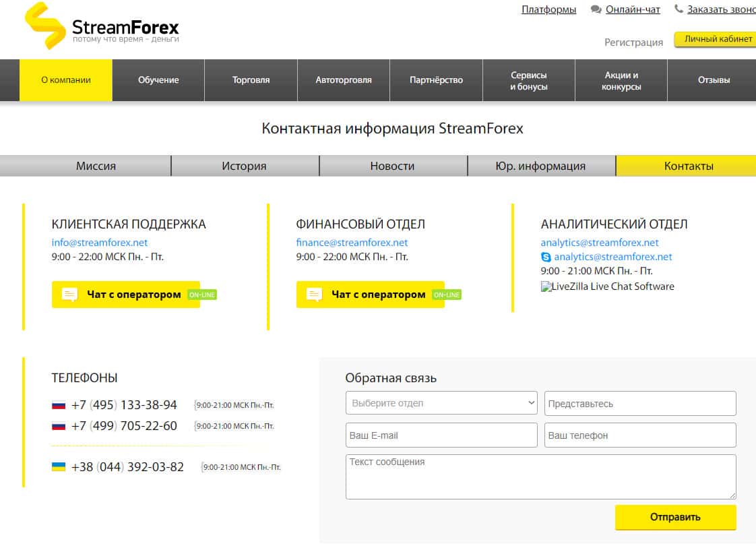Click the StreamForex yellow S logo
The height and width of the screenshot is (550, 756).
click(x=45, y=26)
